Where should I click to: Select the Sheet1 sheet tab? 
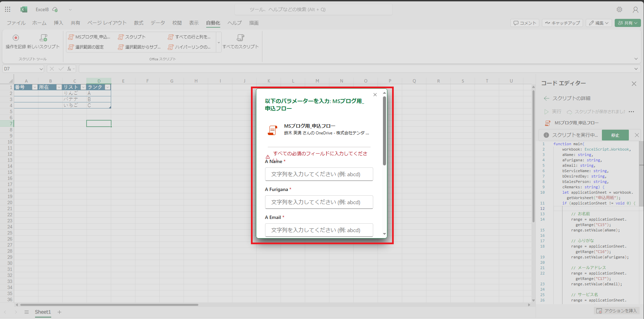(43, 312)
